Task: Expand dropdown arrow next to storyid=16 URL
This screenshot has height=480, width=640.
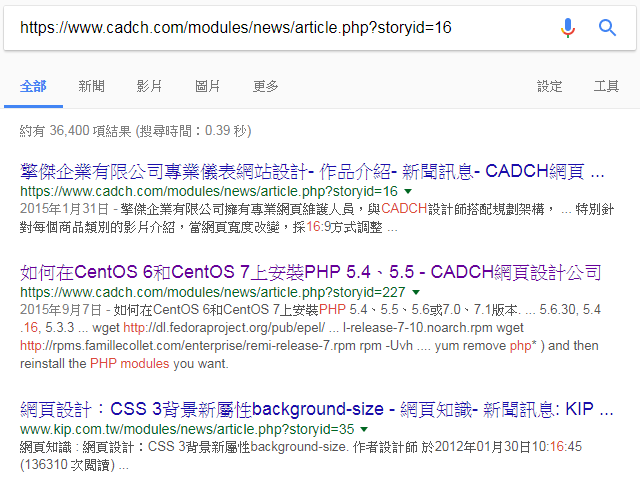Action: (x=408, y=191)
